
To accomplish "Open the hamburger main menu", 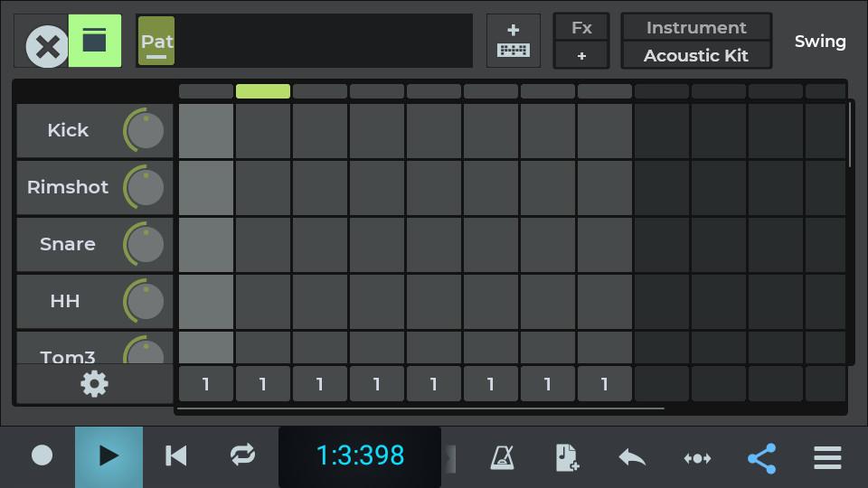I will coord(827,458).
